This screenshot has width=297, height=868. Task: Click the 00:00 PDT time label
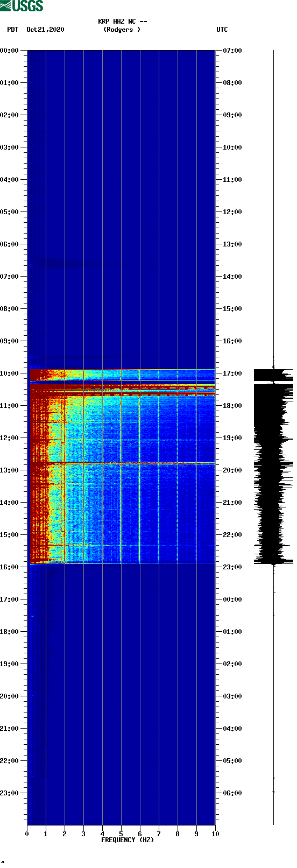pyautogui.click(x=10, y=51)
